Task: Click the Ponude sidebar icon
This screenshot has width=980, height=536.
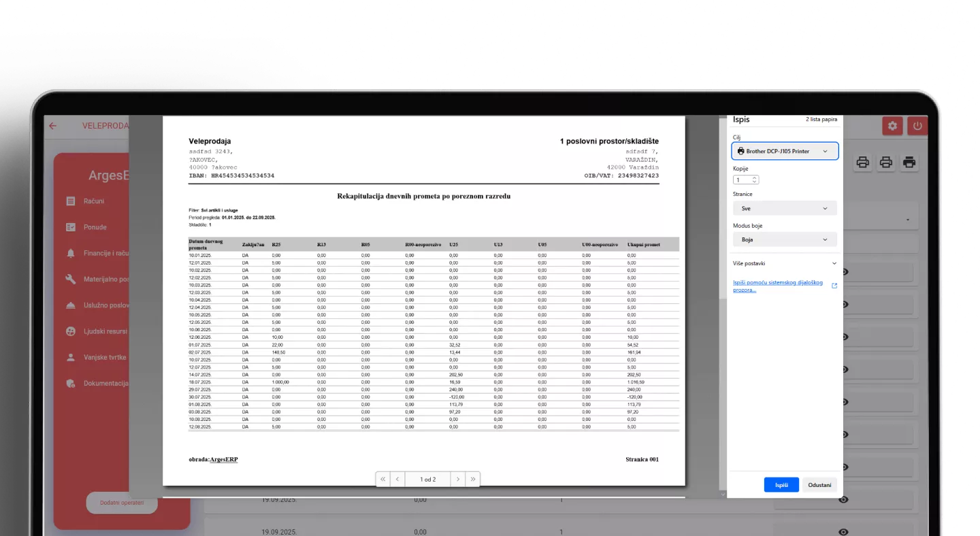Action: pos(71,227)
